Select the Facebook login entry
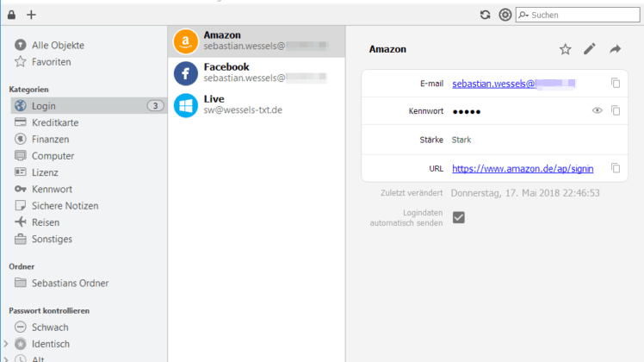The image size is (644, 362). tap(257, 73)
